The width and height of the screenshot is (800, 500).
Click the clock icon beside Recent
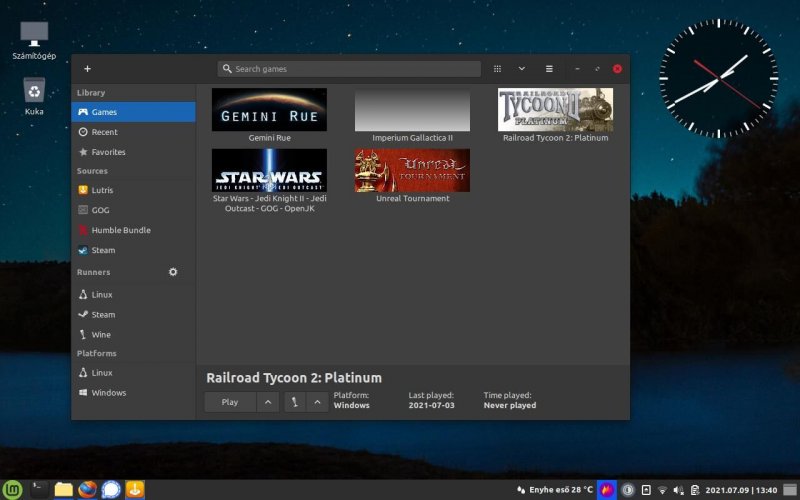click(x=83, y=132)
